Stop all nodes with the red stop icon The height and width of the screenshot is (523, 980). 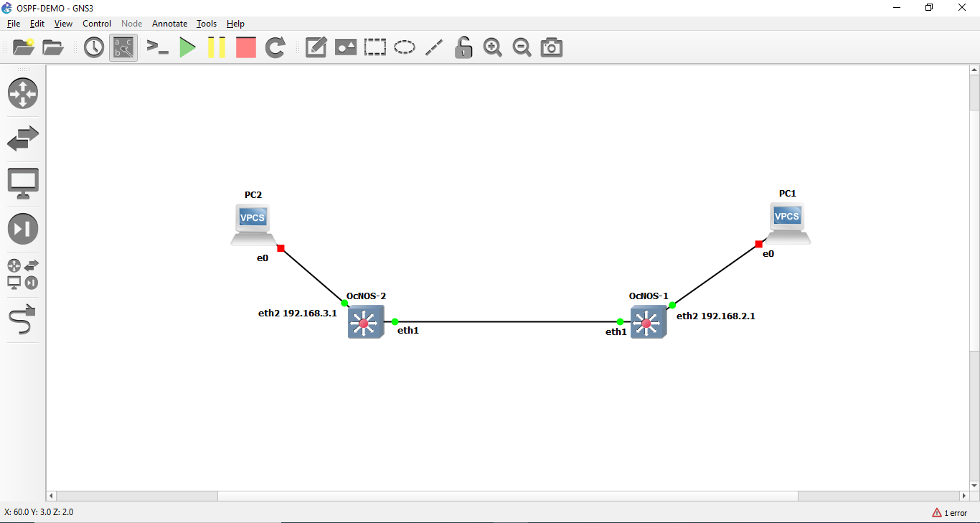[246, 47]
